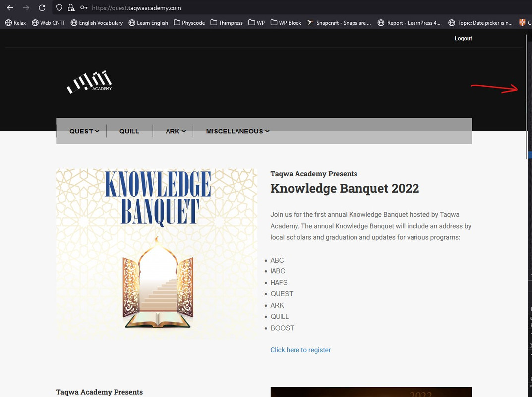
Task: Open saved password key icon
Action: (84, 8)
